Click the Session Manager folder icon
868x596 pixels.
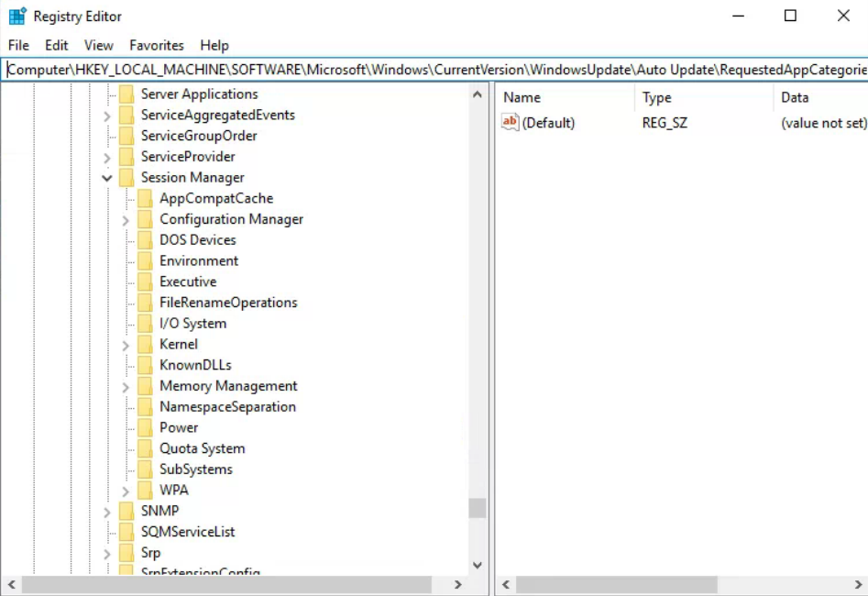[x=126, y=178]
